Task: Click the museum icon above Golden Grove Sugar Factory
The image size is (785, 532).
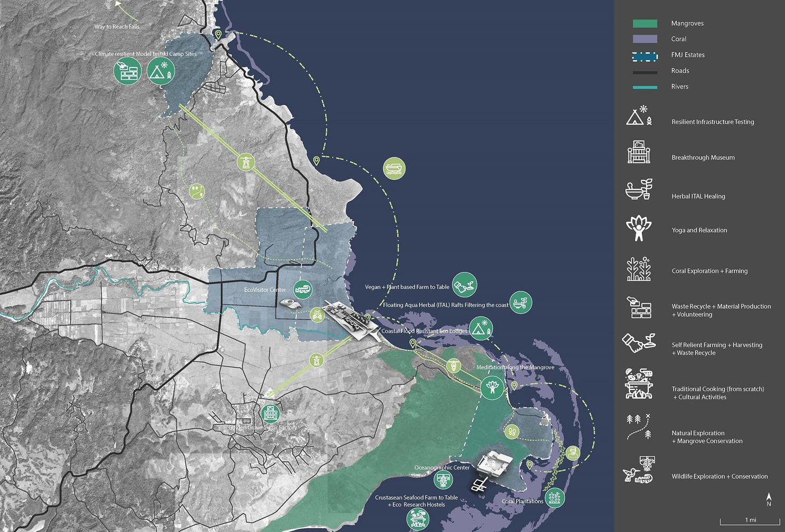Action: 270,412
